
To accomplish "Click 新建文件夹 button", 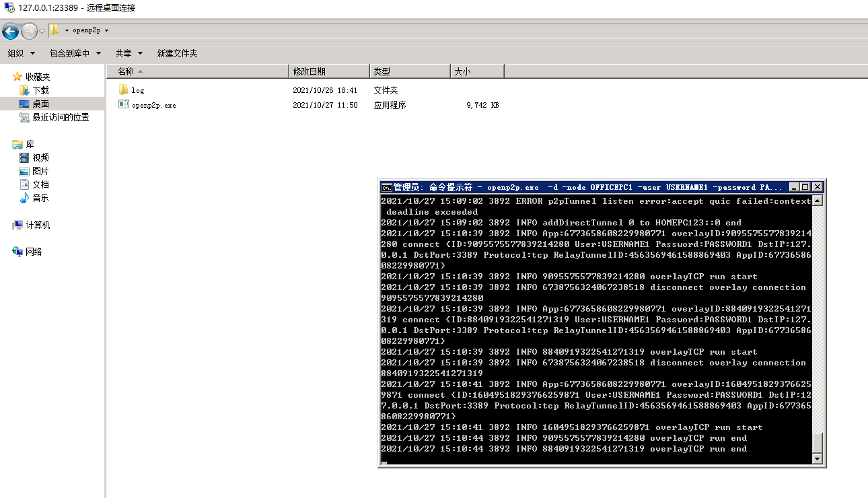I will pos(177,53).
